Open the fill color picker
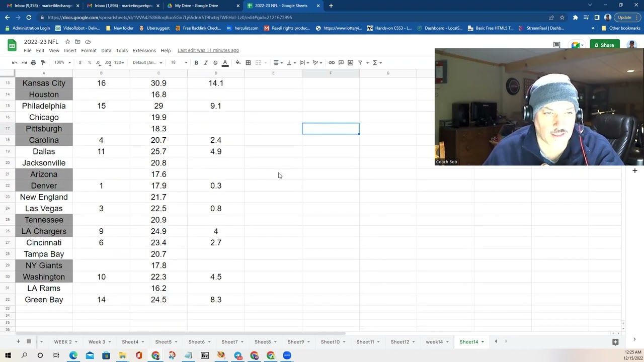 pos(238,62)
